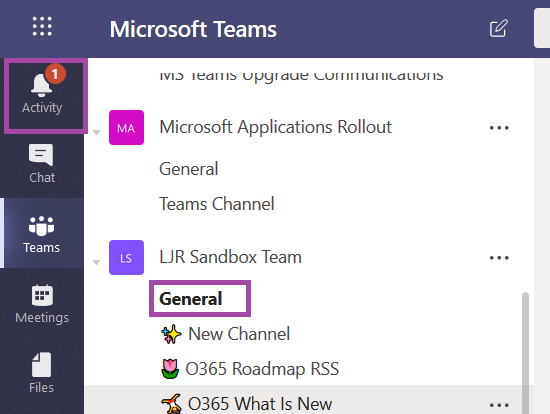Open the New Channel channel
This screenshot has height=414, width=550.
pyautogui.click(x=226, y=334)
